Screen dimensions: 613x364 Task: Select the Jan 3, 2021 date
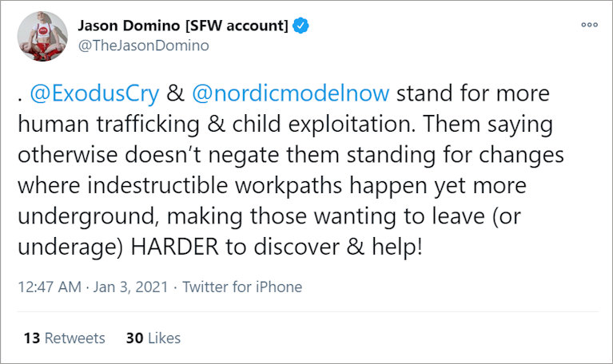click(x=134, y=287)
